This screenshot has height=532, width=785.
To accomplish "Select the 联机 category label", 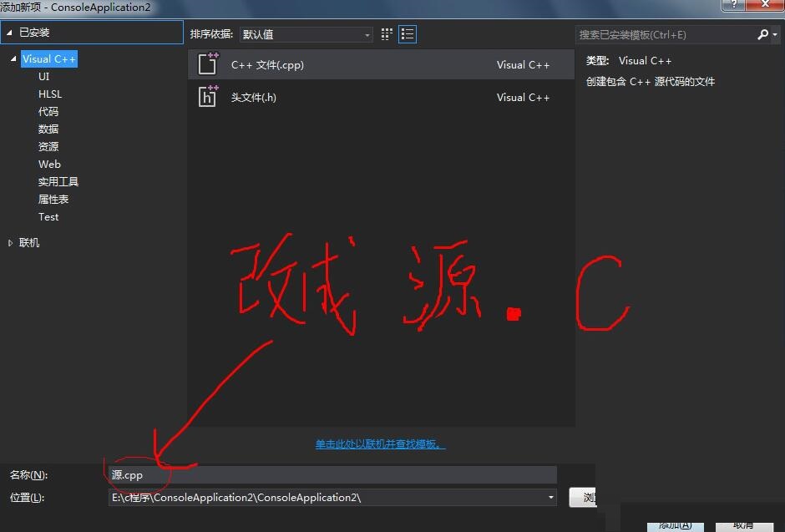I will 29,243.
